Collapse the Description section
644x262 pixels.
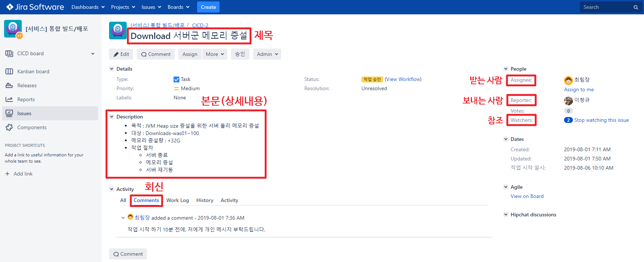112,117
